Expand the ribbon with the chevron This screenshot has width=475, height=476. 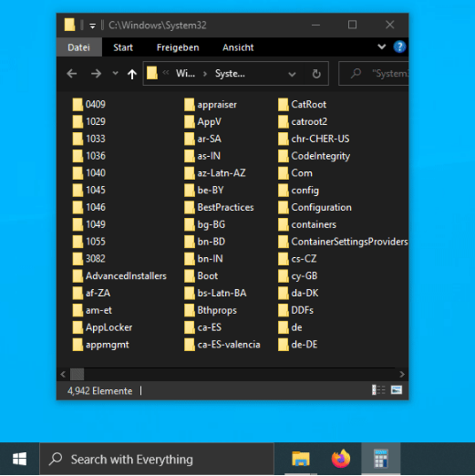(x=382, y=47)
